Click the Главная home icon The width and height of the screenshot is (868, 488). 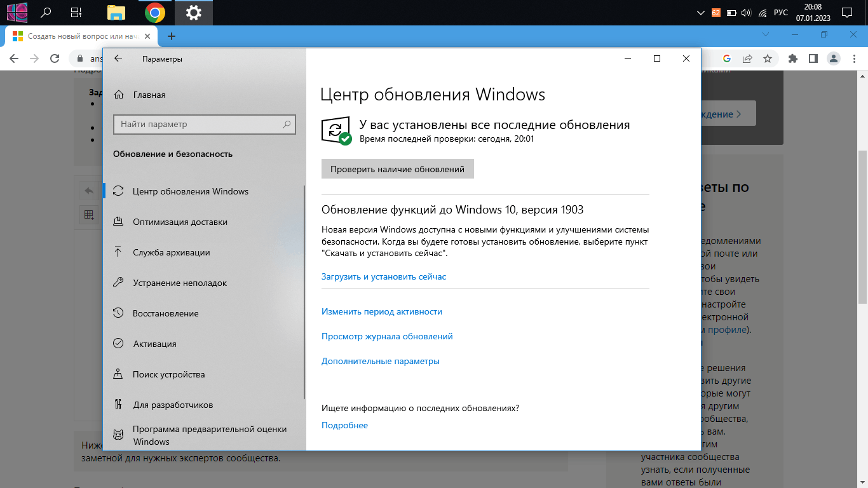118,95
